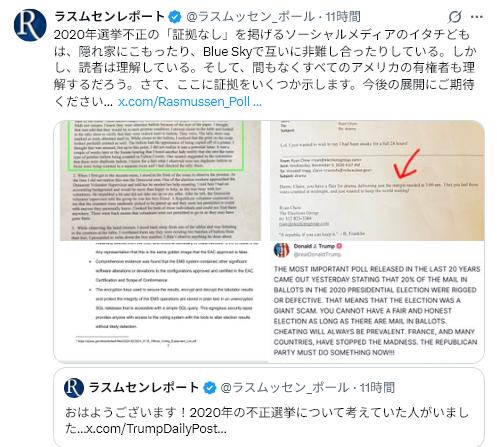Open the quoted post display name ラスムセンレポート

(144, 388)
